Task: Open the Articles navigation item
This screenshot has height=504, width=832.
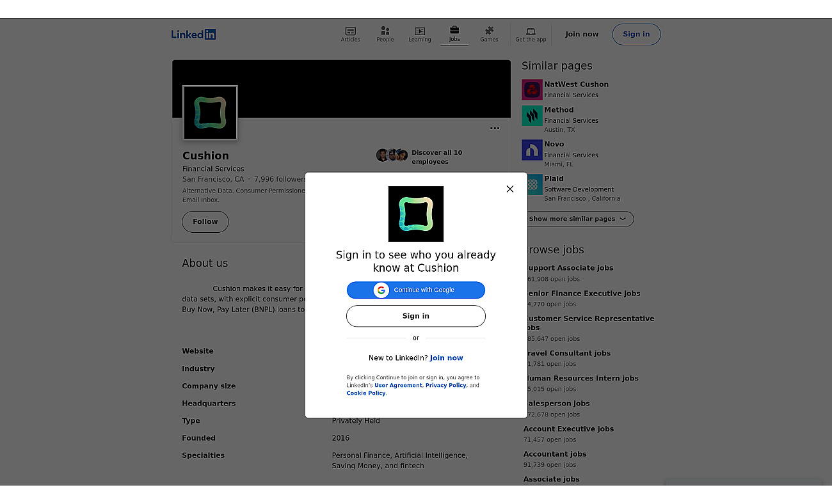Action: click(351, 35)
